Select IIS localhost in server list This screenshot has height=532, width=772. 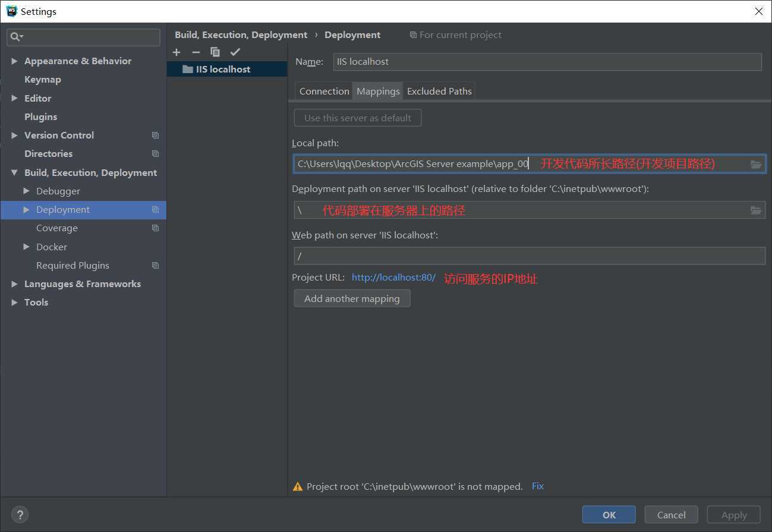tap(227, 70)
